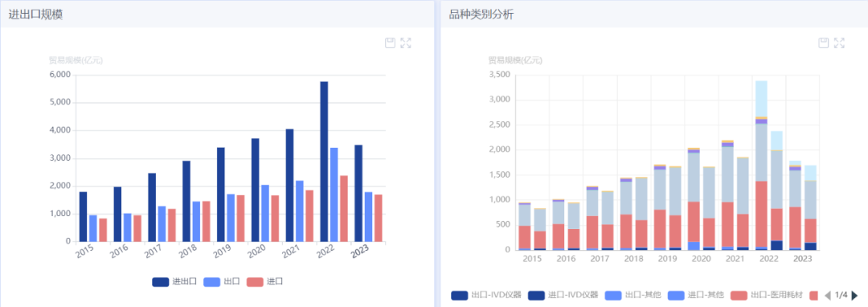Click the 贸易规模(亿元) label in right chart
Screen dimensions: 868x307
[x=515, y=60]
